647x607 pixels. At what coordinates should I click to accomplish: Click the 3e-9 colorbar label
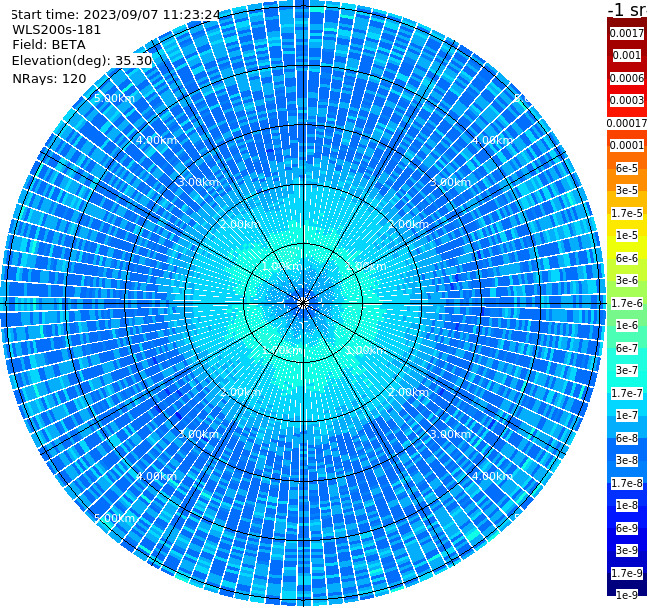pos(627,550)
